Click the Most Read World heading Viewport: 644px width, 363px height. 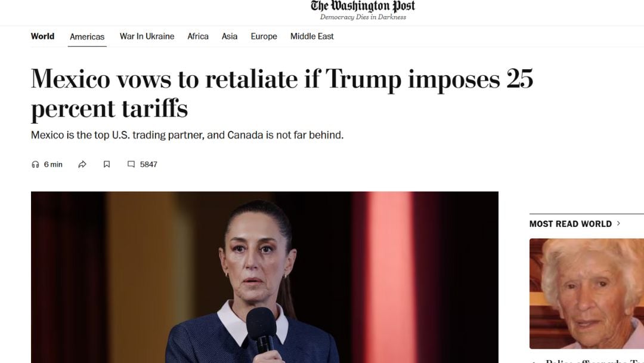[x=571, y=224]
